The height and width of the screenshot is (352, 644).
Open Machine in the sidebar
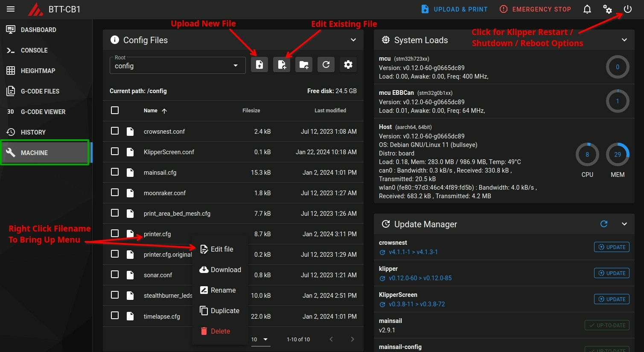click(46, 153)
